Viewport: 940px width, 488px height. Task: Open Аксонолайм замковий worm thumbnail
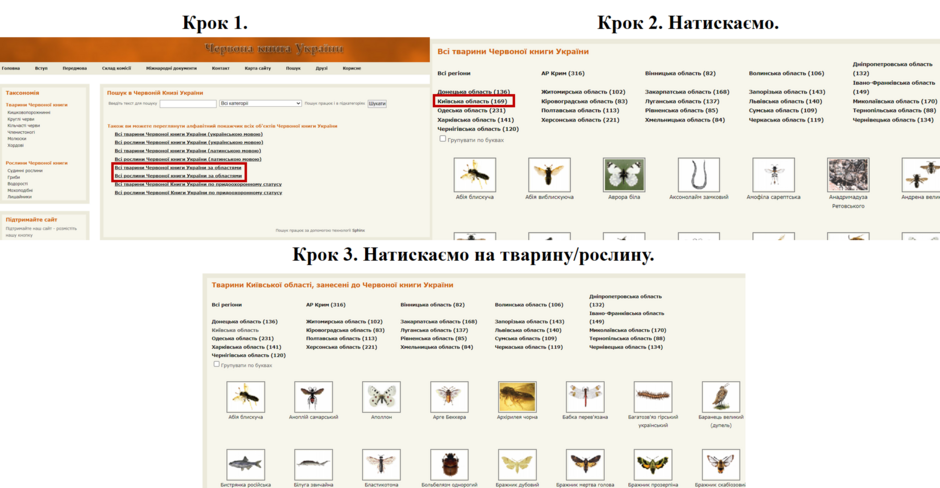698,174
